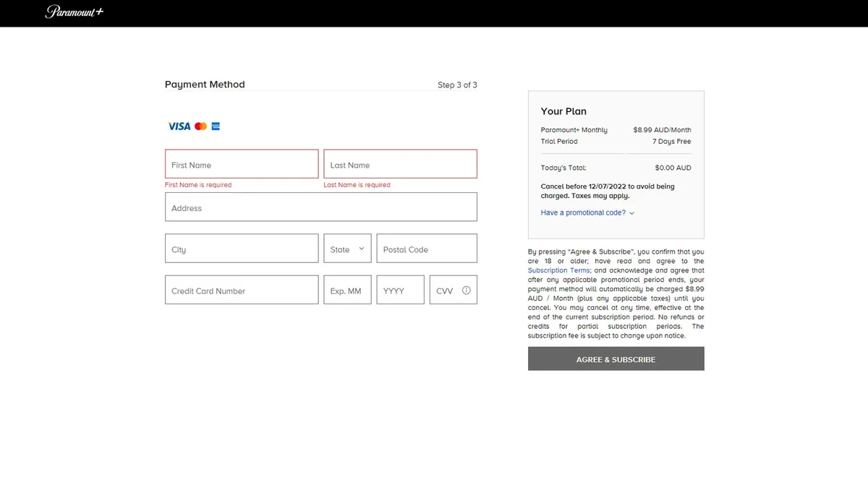Click inside the CVV field
Image resolution: width=868 pixels, height=482 pixels.
coord(444,290)
